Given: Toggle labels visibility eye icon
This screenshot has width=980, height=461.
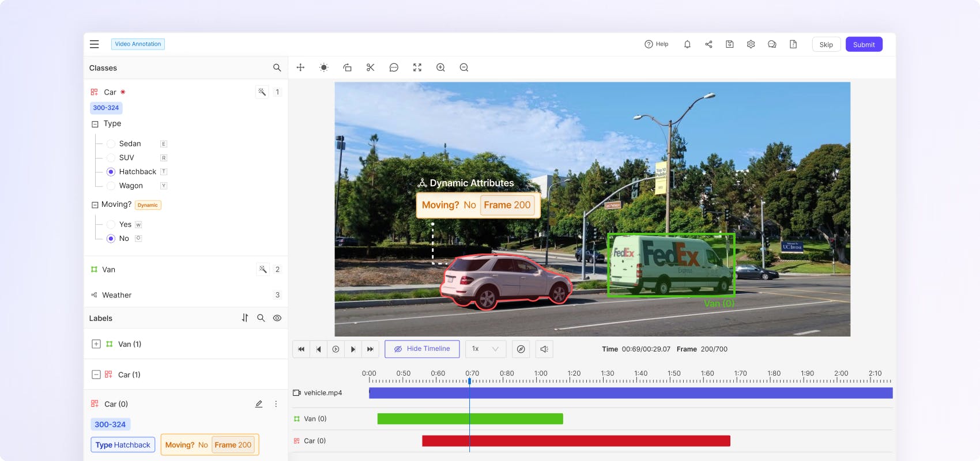Looking at the screenshot, I should [x=277, y=318].
